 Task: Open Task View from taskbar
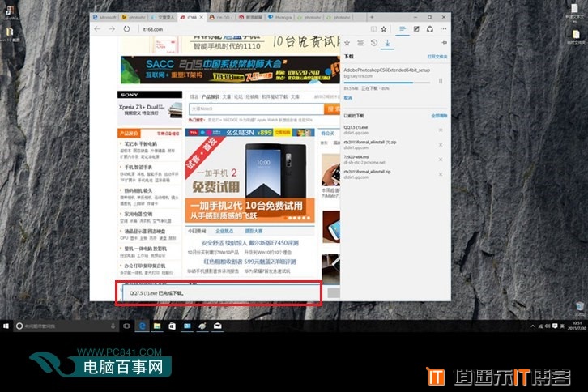point(126,326)
